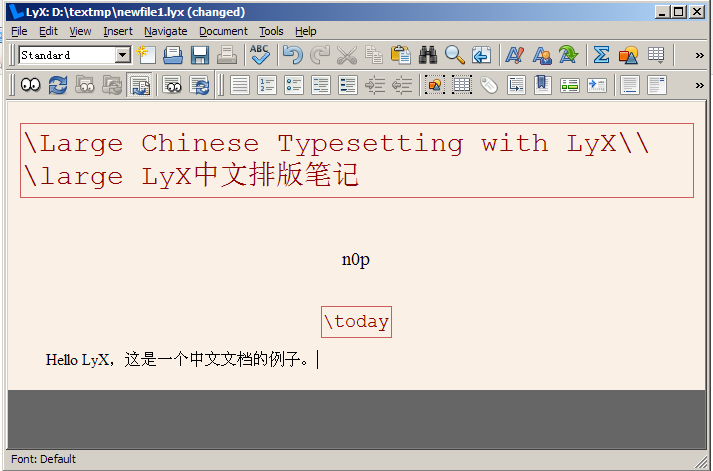
Task: Update the view with blue arrows icon
Action: (58, 85)
